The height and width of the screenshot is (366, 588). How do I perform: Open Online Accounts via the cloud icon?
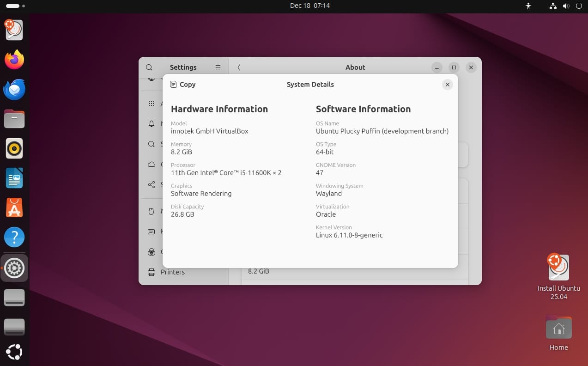click(151, 165)
